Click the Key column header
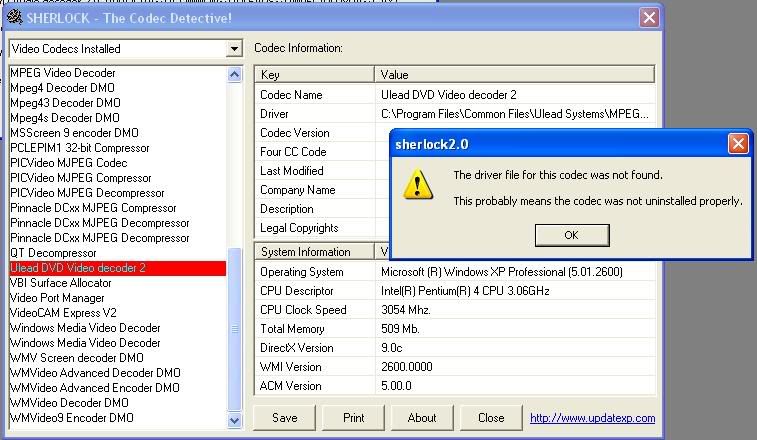The height and width of the screenshot is (440, 757). tap(314, 74)
